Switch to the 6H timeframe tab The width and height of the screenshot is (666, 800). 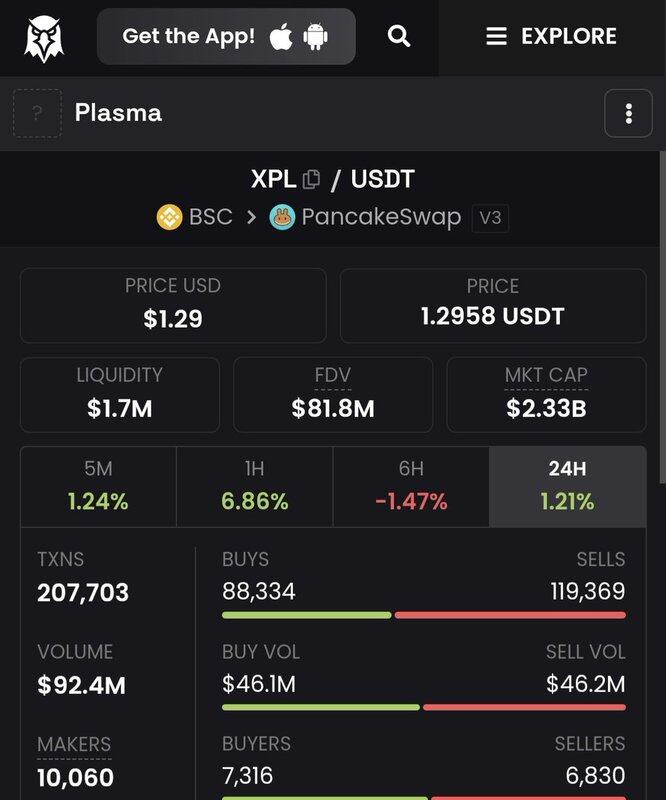411,486
